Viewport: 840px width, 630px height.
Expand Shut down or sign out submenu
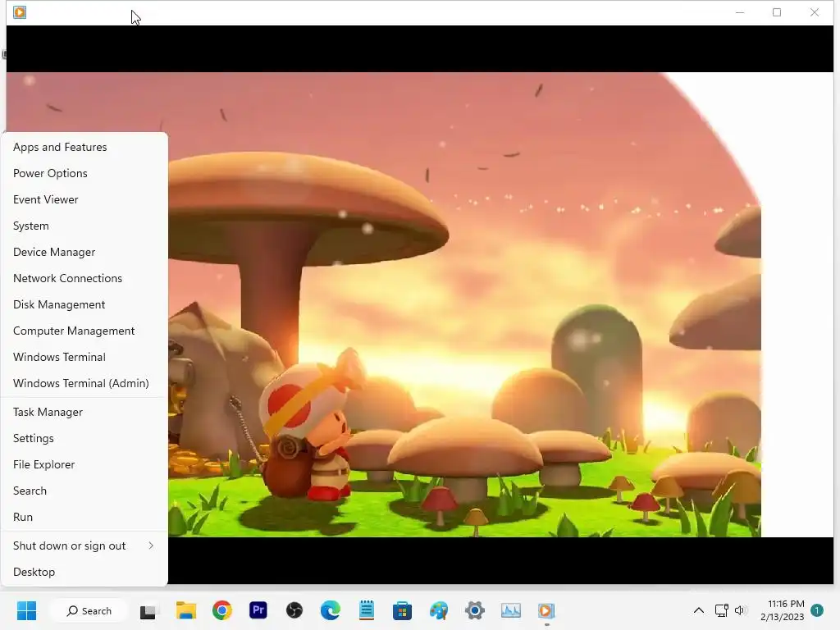84,546
